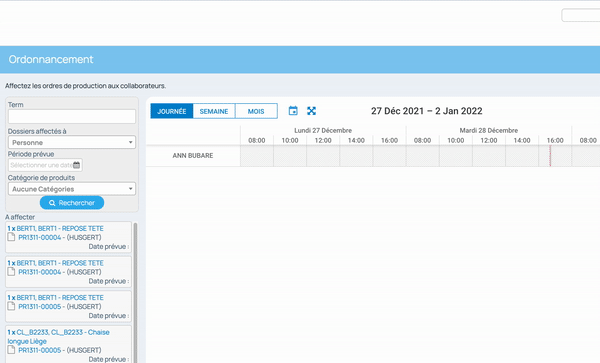Open the calendar date picker icon

293,111
